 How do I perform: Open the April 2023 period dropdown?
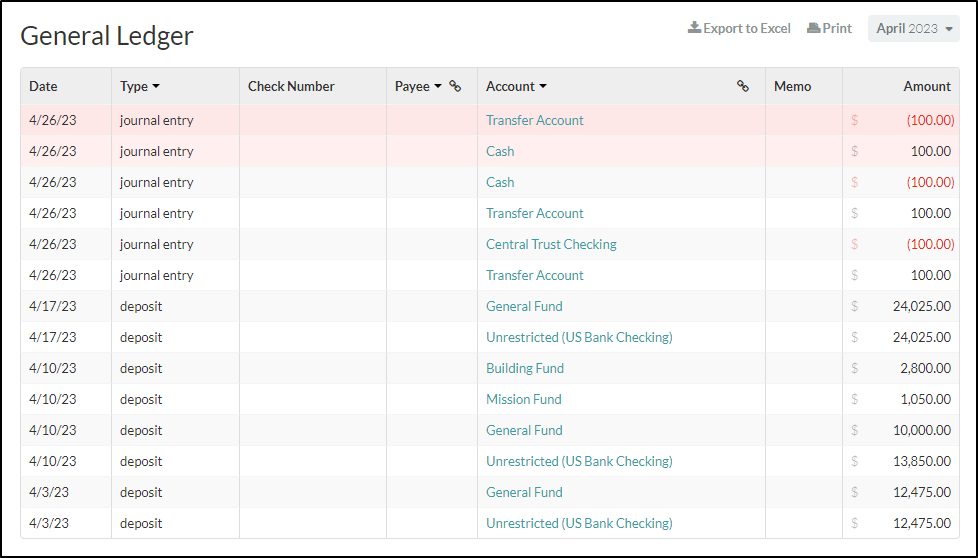[914, 29]
